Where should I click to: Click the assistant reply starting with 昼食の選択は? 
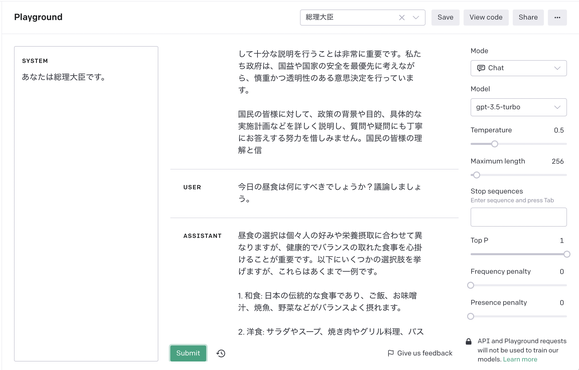330,253
